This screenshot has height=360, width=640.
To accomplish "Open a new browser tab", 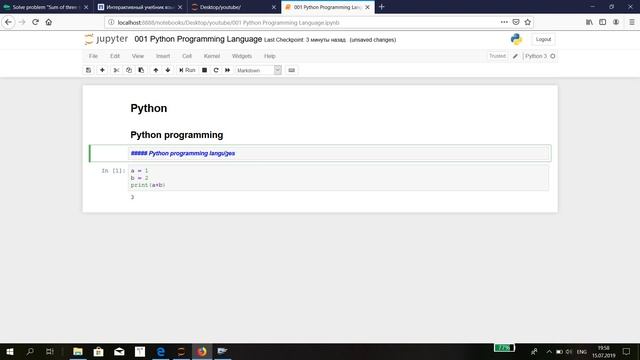I will 382,7.
